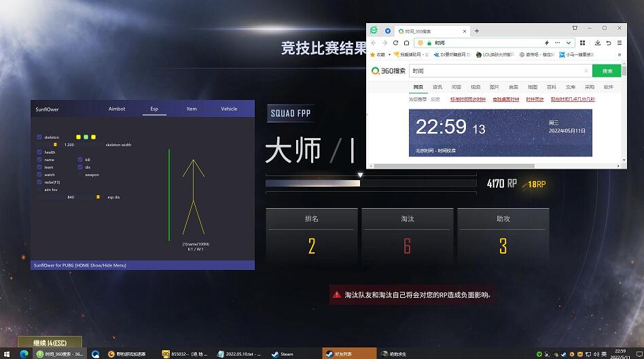This screenshot has height=359, width=644.
Task: Toggle the watch checkbox
Action: tap(39, 175)
